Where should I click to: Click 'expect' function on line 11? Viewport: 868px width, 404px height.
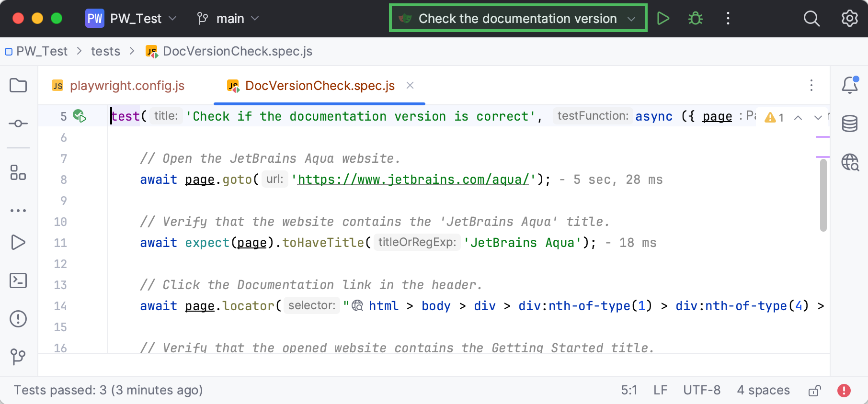[207, 243]
